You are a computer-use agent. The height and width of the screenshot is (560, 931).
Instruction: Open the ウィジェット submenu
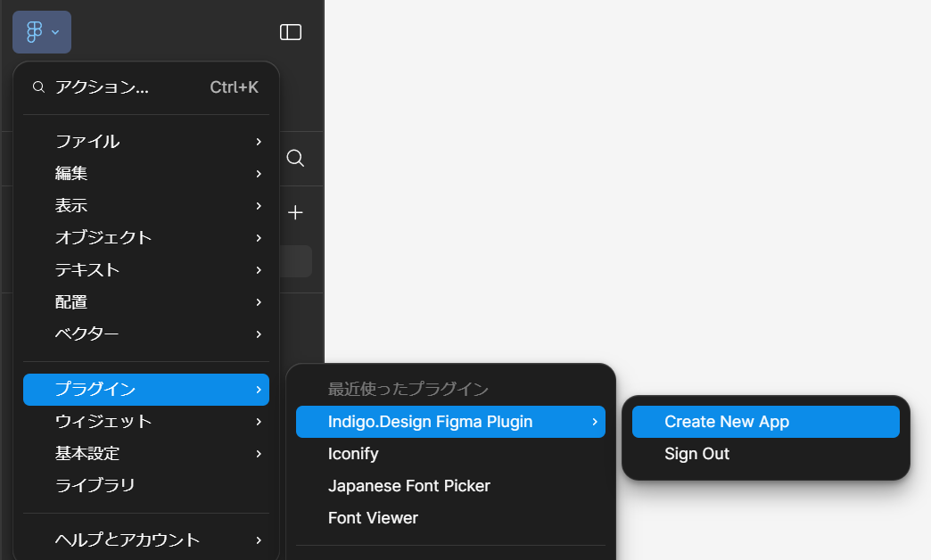click(146, 422)
